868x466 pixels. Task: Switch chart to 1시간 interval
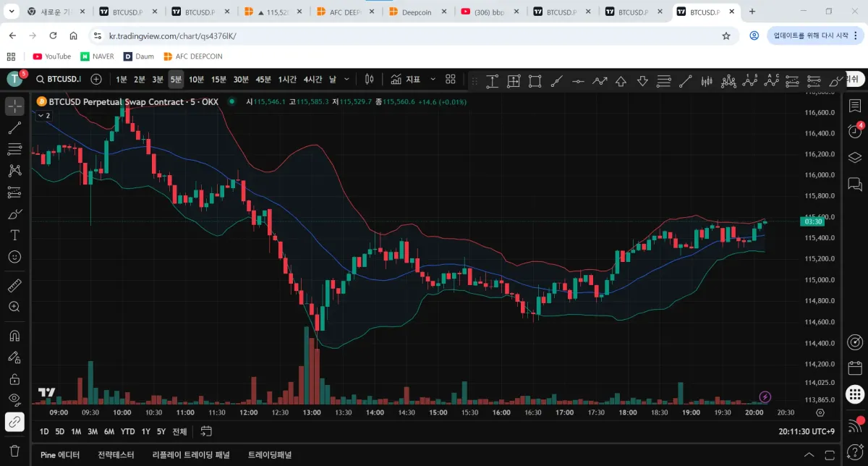tap(287, 79)
